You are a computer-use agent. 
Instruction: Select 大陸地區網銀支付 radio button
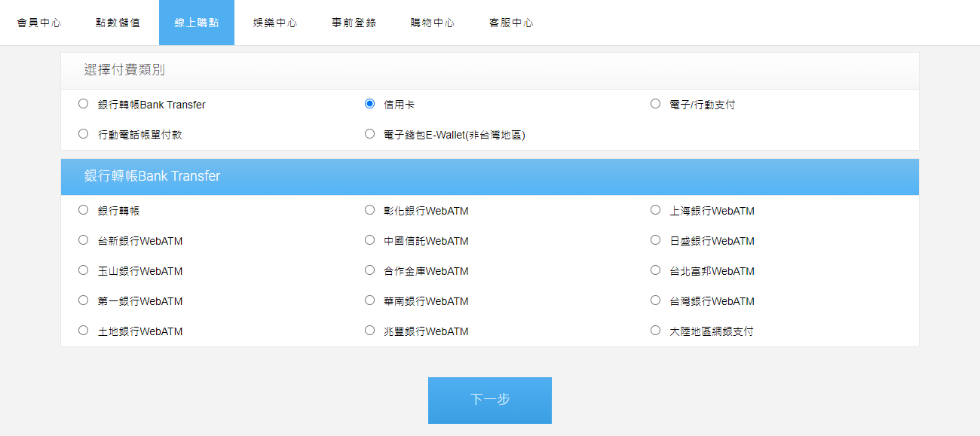pos(655,330)
